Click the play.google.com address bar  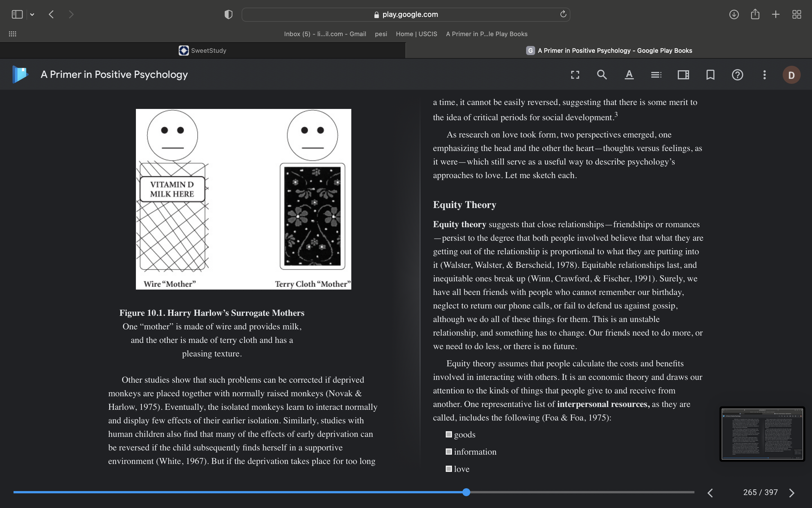pos(406,14)
